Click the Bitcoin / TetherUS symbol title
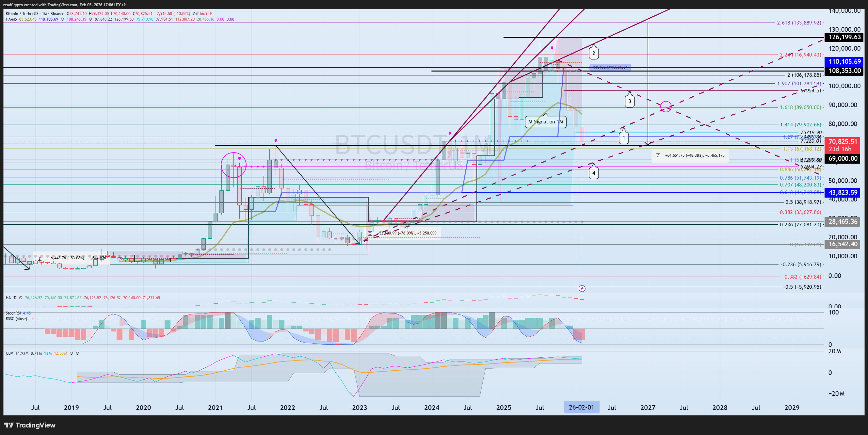 click(22, 14)
